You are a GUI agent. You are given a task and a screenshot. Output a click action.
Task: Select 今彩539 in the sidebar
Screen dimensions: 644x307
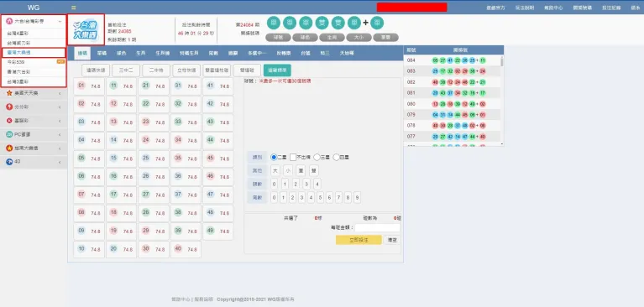pos(34,62)
